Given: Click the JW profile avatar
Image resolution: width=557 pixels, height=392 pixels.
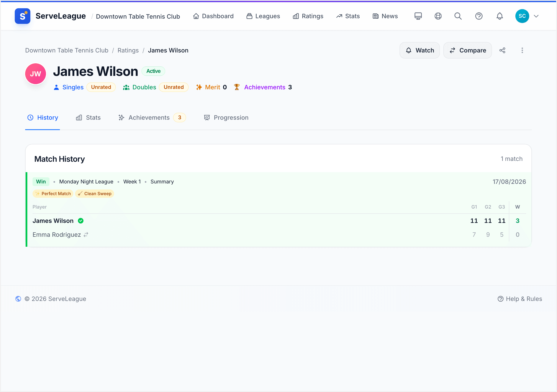Looking at the screenshot, I should [x=35, y=74].
